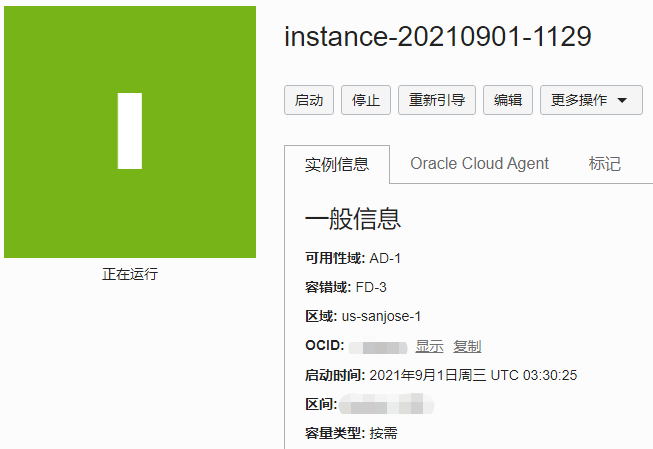Click the launch time 2021年9月1日 value
Image resolution: width=653 pixels, height=449 pixels.
pyautogui.click(x=473, y=375)
